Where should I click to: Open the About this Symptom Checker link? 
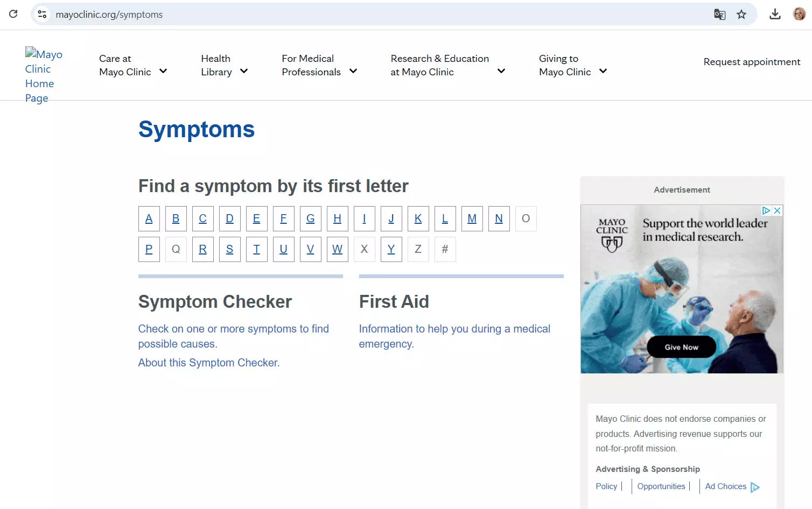coord(209,363)
